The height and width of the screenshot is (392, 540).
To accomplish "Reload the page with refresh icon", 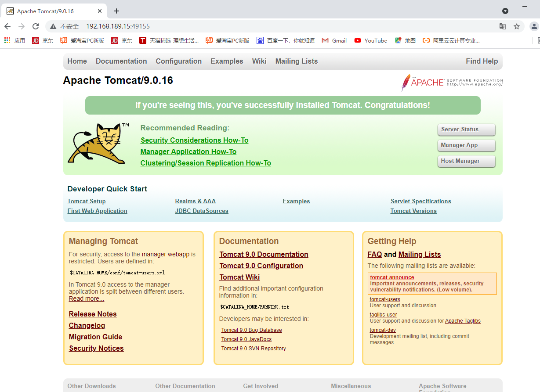I will point(36,26).
